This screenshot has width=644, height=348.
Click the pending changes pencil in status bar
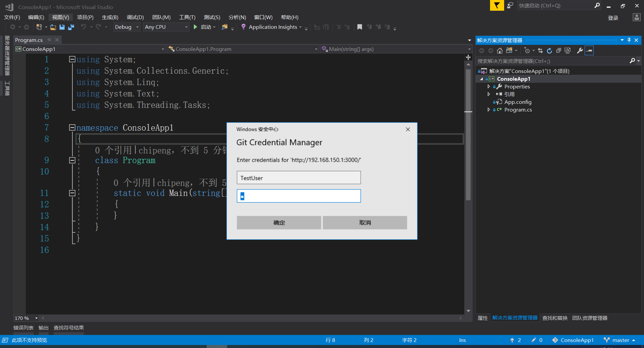pos(534,340)
